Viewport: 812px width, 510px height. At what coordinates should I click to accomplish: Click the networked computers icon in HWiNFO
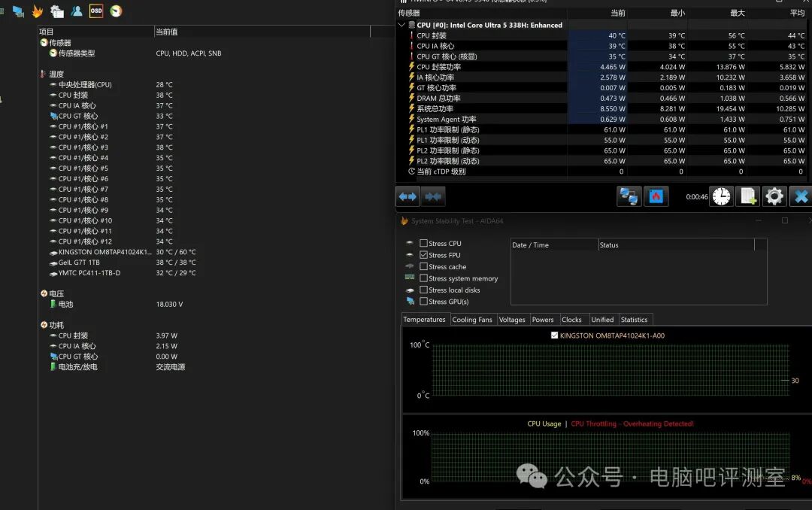[629, 196]
